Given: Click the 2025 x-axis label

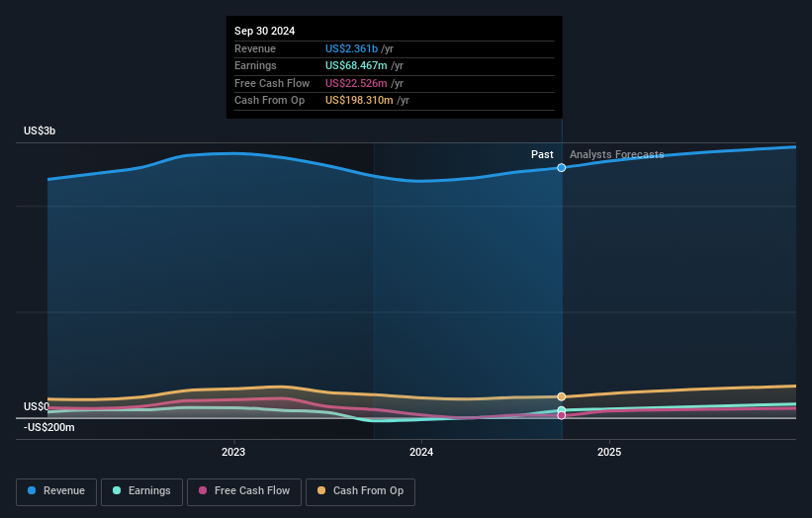Looking at the screenshot, I should tap(609, 453).
